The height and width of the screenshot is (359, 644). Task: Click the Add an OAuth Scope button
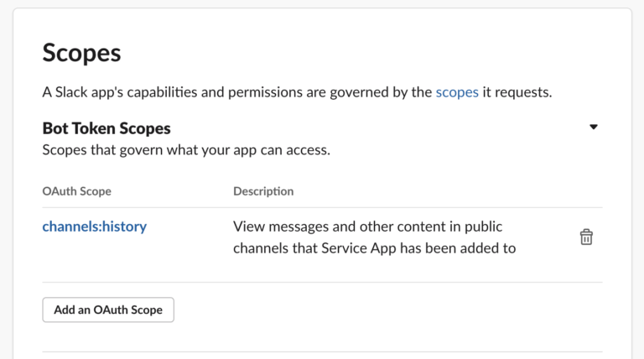point(108,310)
